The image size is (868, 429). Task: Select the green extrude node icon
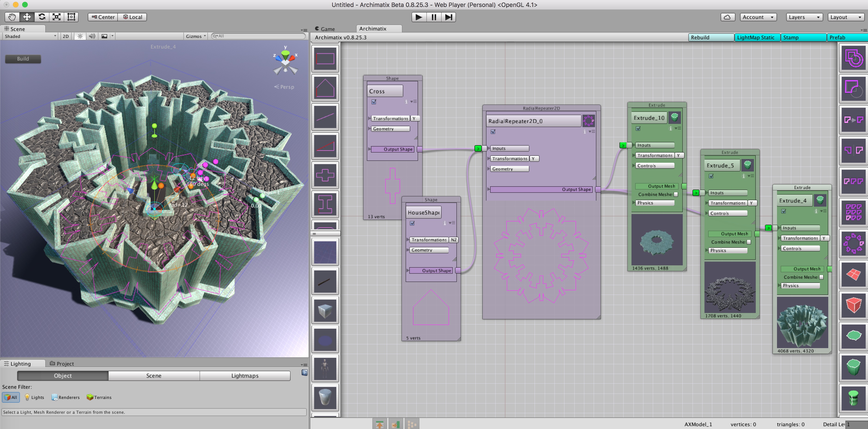tap(853, 367)
